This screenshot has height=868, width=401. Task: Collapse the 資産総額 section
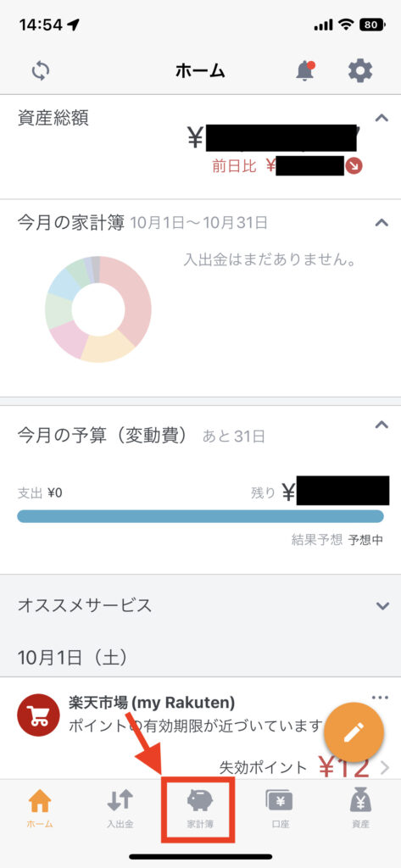[x=382, y=118]
